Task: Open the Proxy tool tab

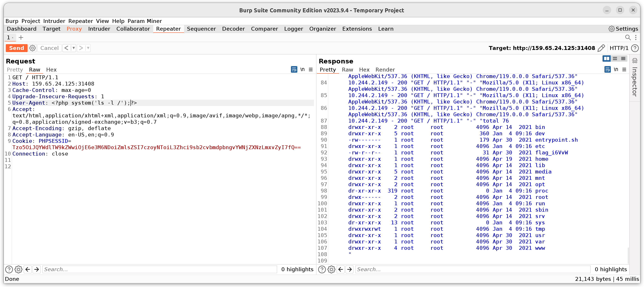Action: click(x=74, y=29)
